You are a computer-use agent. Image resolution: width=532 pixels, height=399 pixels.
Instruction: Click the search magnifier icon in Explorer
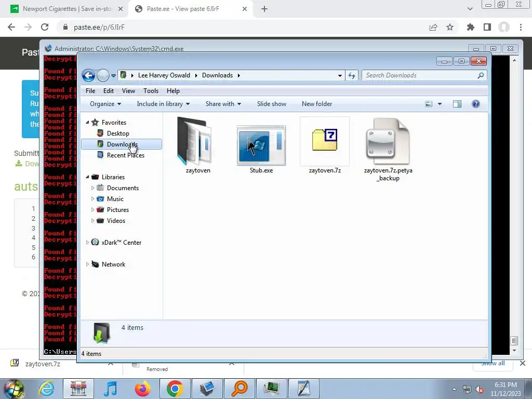tap(481, 75)
